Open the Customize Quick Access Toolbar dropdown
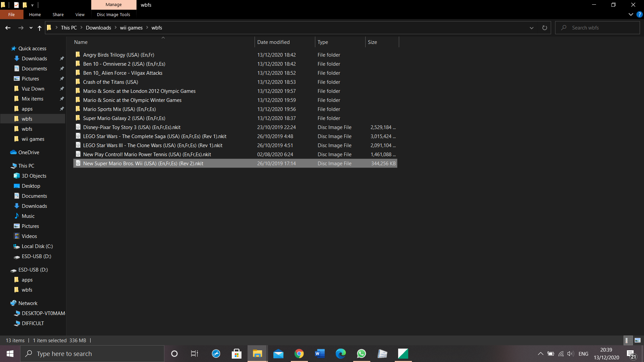 tap(32, 5)
